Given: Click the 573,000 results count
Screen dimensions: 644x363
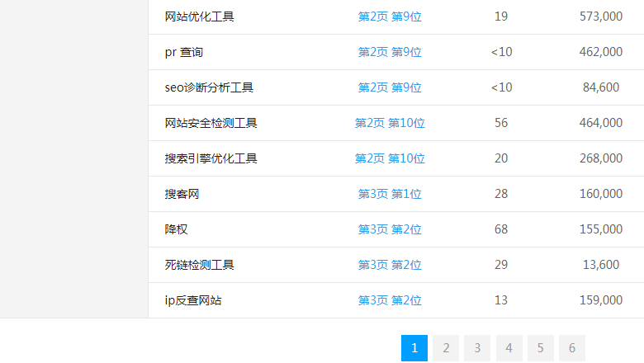Looking at the screenshot, I should [x=601, y=16].
